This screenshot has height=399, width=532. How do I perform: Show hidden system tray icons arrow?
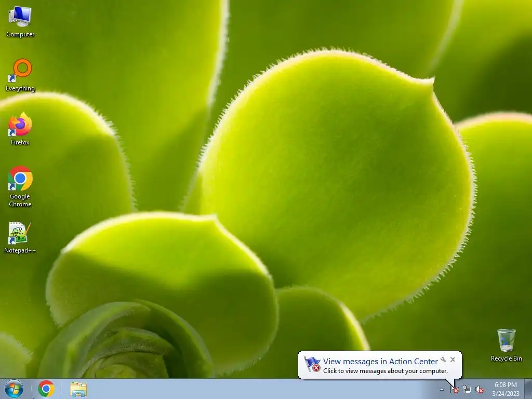click(x=442, y=389)
